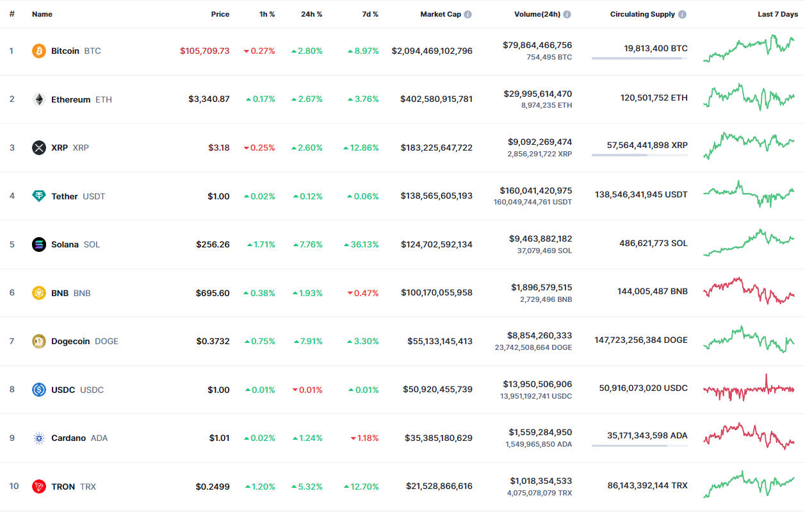Image resolution: width=812 pixels, height=514 pixels.
Task: Click the Tether green logo icon
Action: (x=39, y=196)
